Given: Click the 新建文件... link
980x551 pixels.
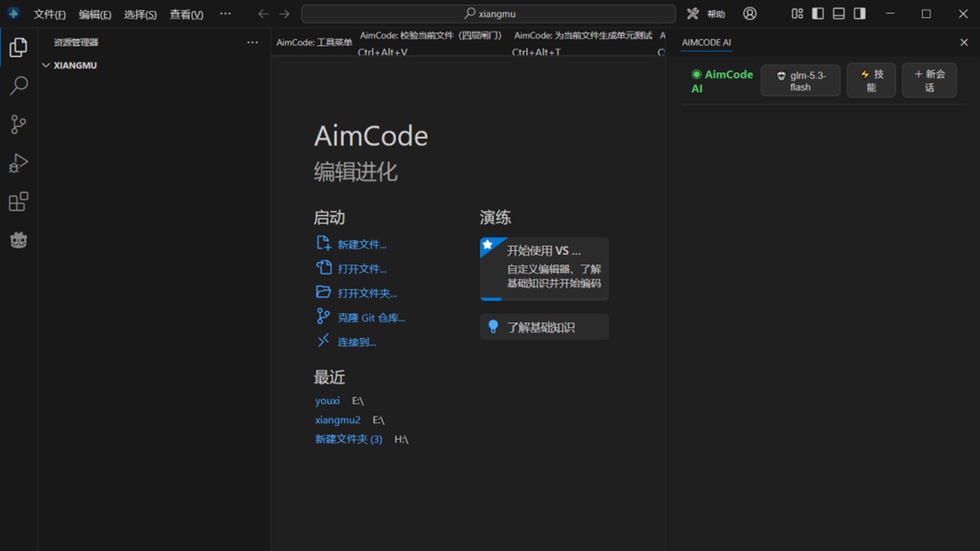Looking at the screenshot, I should (x=361, y=244).
